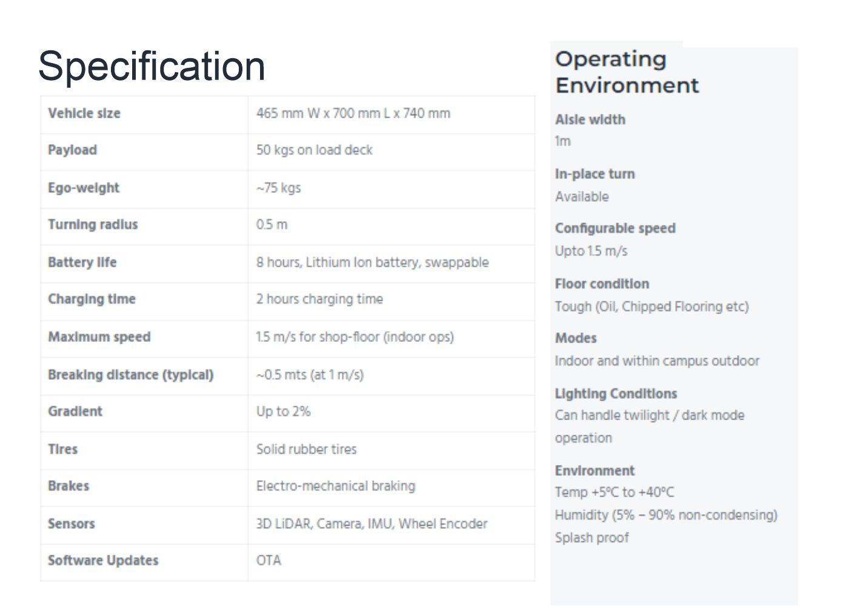This screenshot has width=845, height=616.
Task: Select the Ego-weight row label
Action: pos(84,188)
